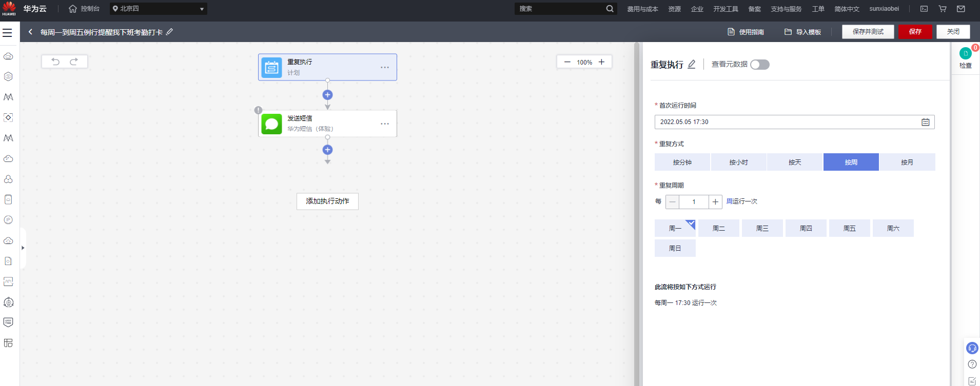Open the 简体中文 language menu

tap(847, 9)
